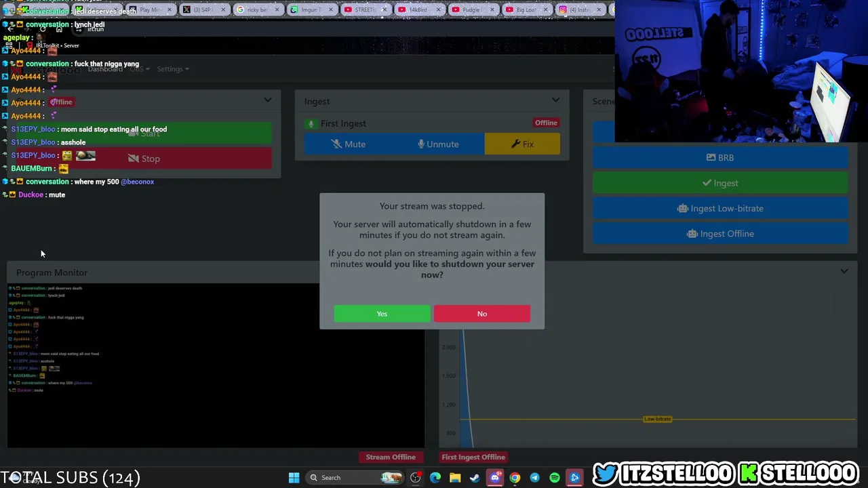Open the OBS dropdown menu

139,68
